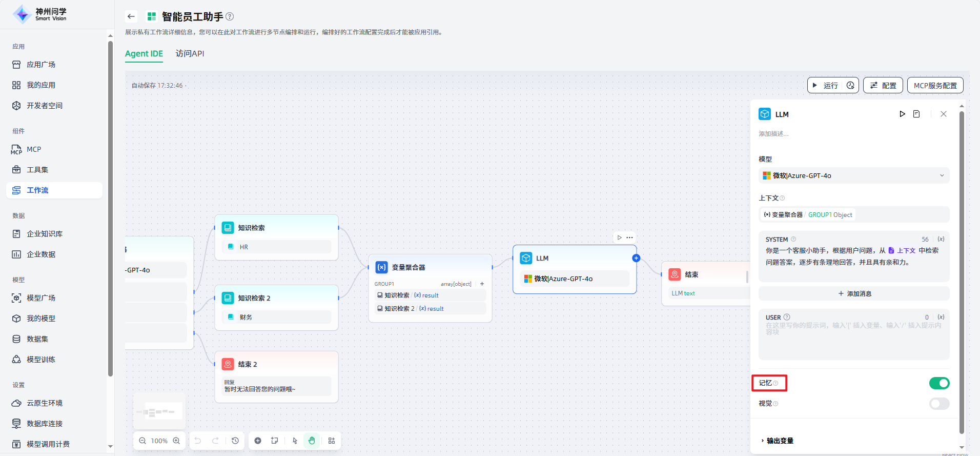Select the hand pan tool
This screenshot has width=980, height=456.
tap(312, 441)
